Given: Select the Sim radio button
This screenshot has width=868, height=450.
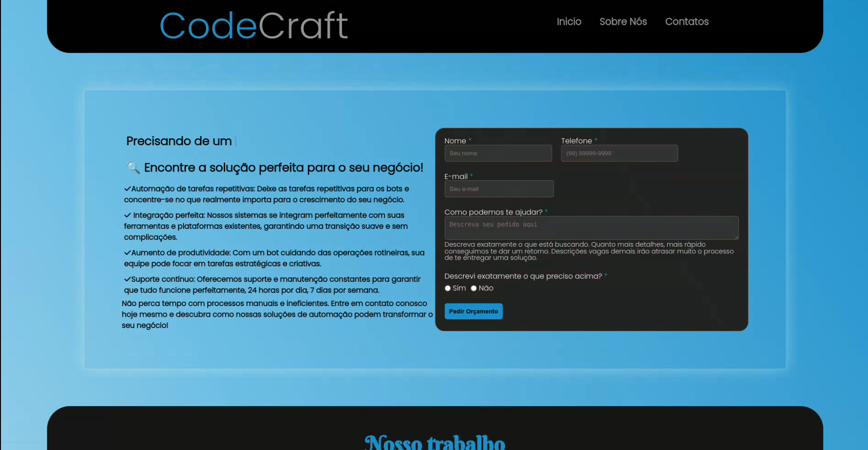Looking at the screenshot, I should pyautogui.click(x=448, y=288).
